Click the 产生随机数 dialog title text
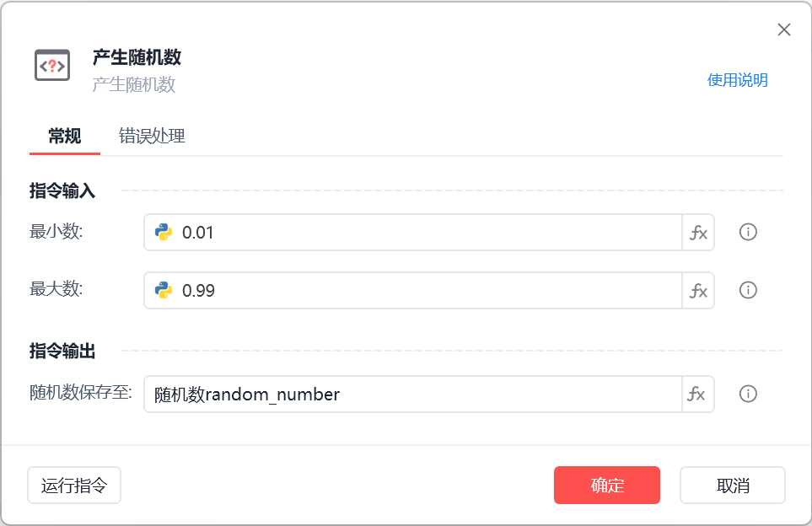812x526 pixels. tap(137, 57)
